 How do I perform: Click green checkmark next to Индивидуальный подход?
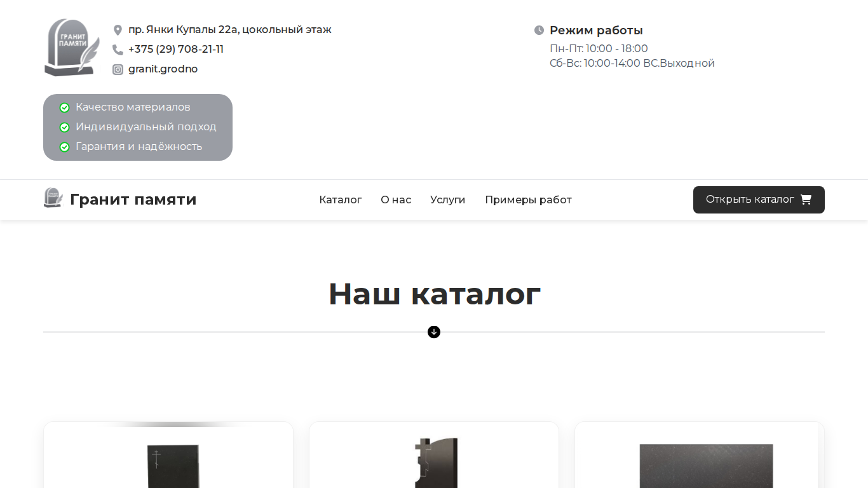tap(64, 127)
